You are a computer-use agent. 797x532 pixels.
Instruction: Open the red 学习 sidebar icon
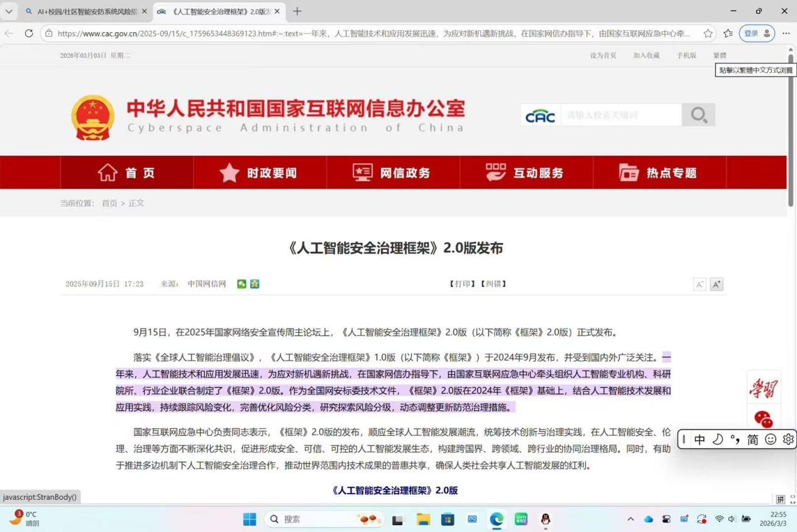coord(763,389)
